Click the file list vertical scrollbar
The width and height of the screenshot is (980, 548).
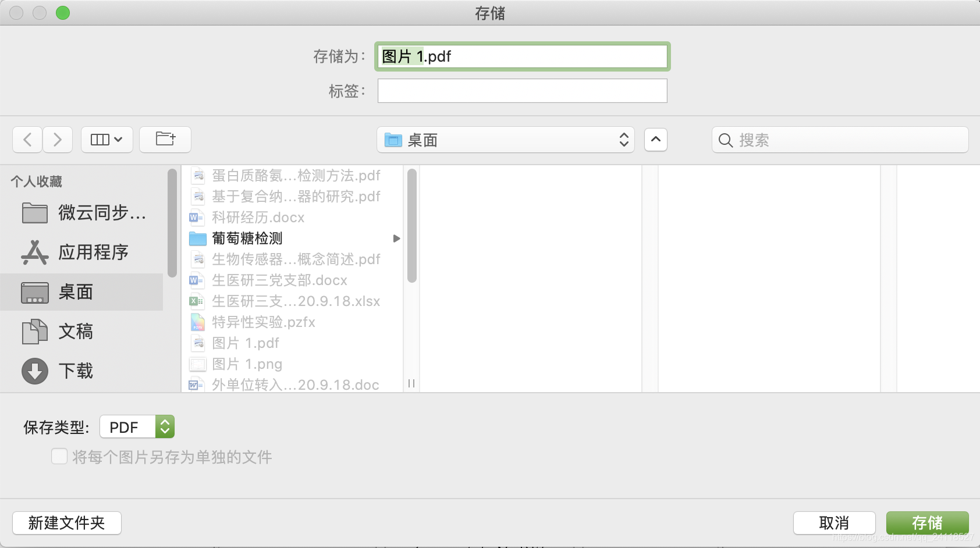tap(412, 226)
